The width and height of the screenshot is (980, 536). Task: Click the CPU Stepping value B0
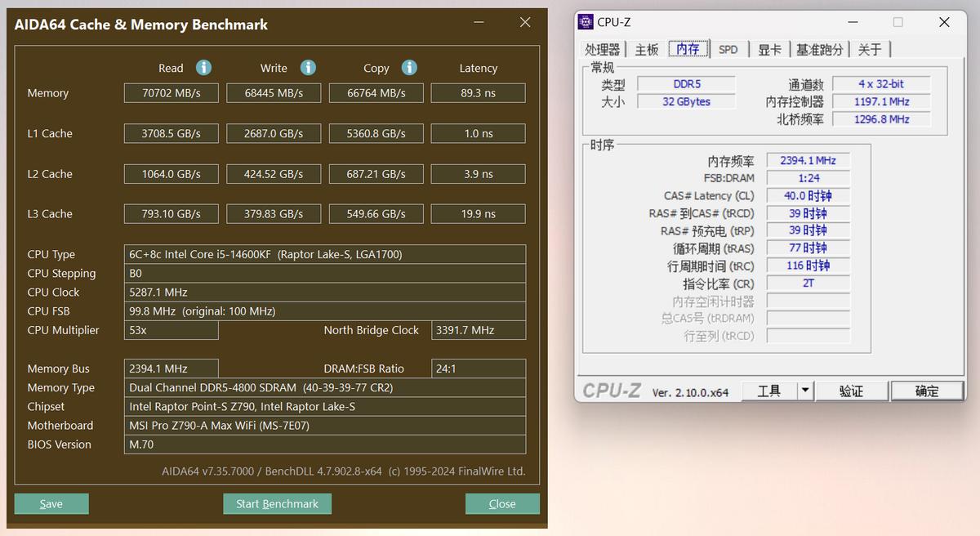(325, 274)
